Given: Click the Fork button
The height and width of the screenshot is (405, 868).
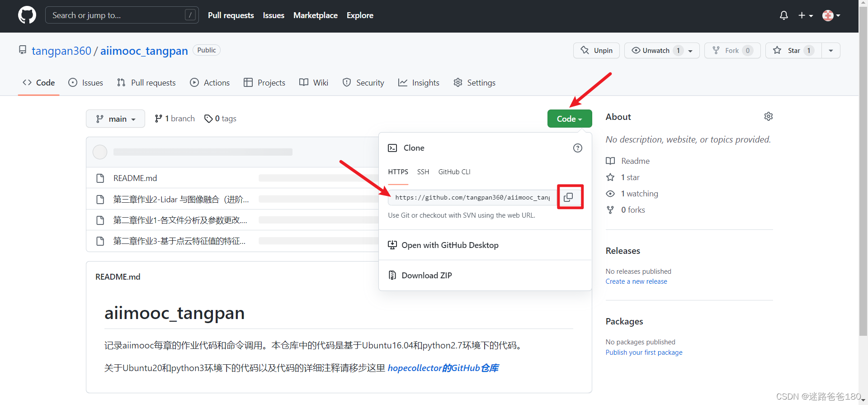Looking at the screenshot, I should coord(732,50).
